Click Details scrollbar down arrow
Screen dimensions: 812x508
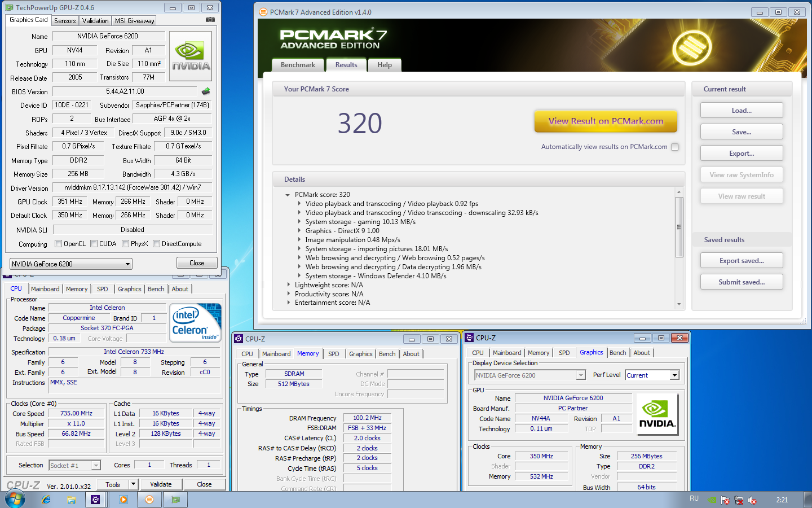point(679,304)
